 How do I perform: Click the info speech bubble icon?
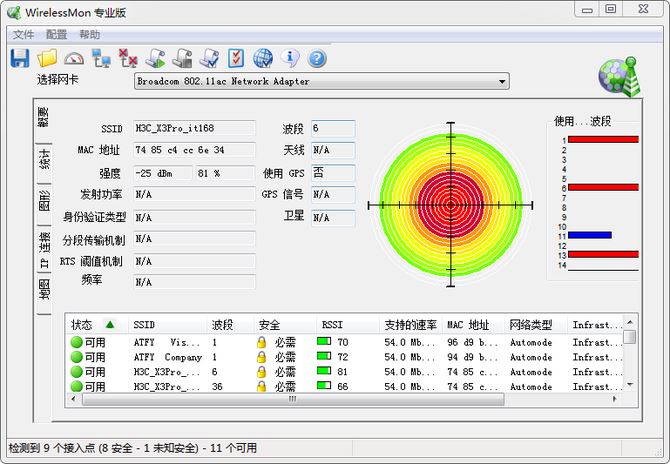(x=290, y=59)
